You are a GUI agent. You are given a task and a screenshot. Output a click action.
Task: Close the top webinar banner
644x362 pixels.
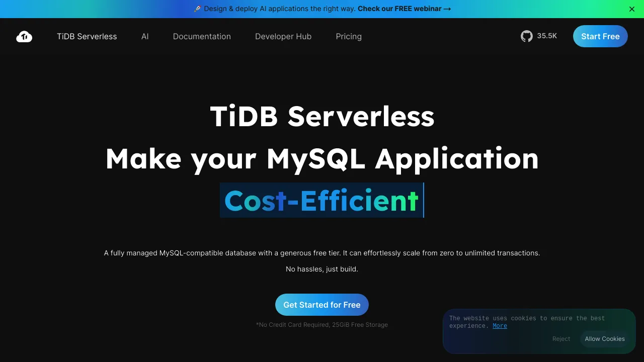point(632,9)
